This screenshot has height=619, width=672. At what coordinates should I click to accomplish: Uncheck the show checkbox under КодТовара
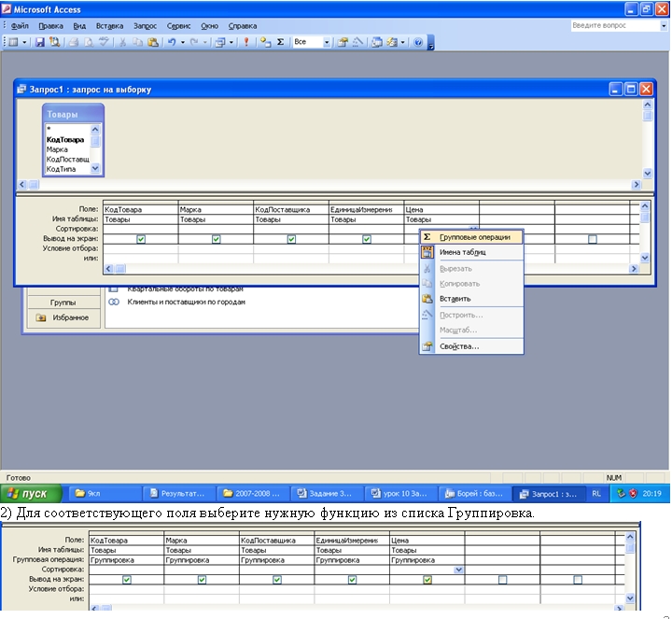[141, 239]
